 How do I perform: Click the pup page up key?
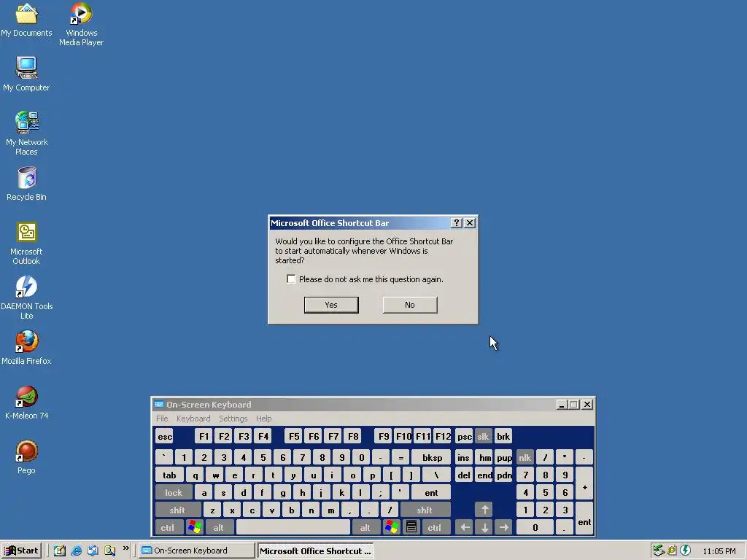pyautogui.click(x=503, y=457)
